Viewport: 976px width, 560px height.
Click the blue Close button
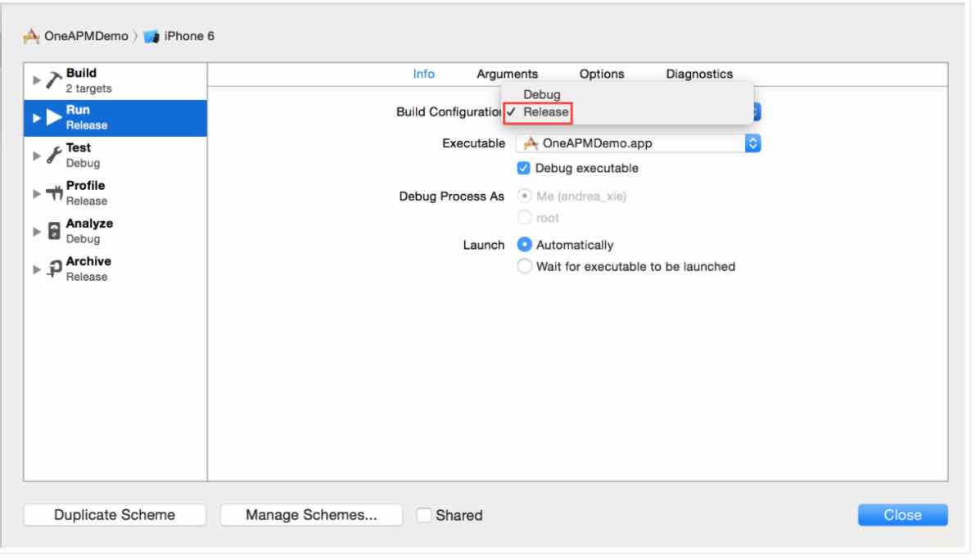coord(902,515)
